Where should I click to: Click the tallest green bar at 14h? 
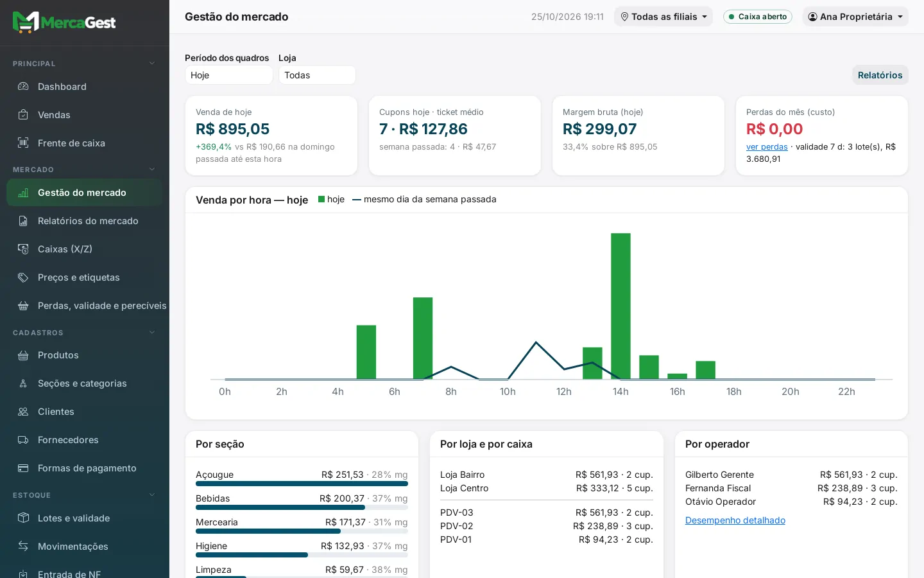[620, 306]
